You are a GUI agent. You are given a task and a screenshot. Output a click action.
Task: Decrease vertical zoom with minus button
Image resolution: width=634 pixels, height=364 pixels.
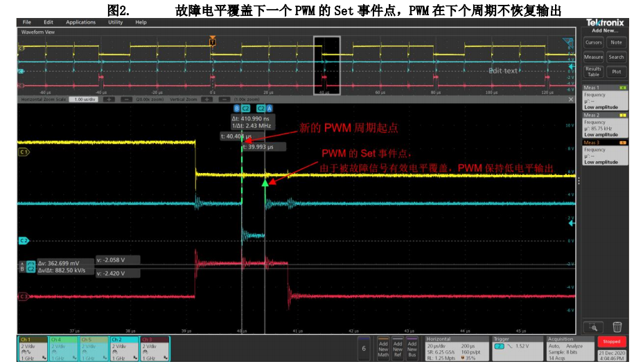[224, 100]
